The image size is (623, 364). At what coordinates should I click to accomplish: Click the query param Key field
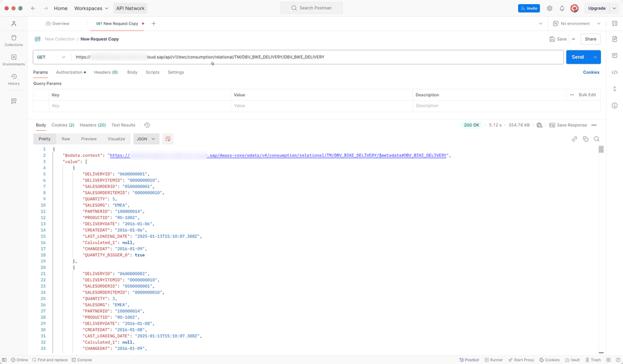coord(139,106)
